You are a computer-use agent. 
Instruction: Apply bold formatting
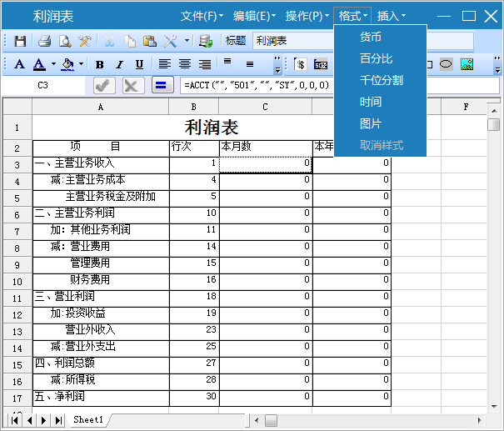tap(100, 64)
